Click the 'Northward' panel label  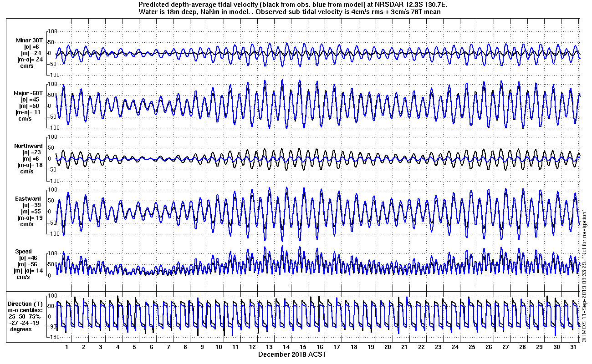[x=28, y=146]
